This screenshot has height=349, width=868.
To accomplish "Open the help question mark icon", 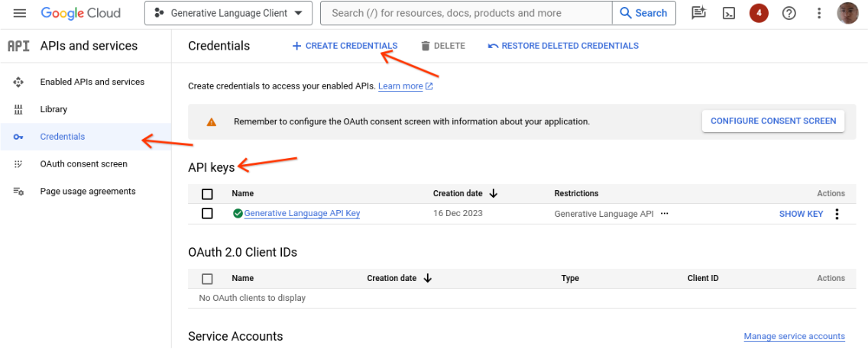I will 789,13.
